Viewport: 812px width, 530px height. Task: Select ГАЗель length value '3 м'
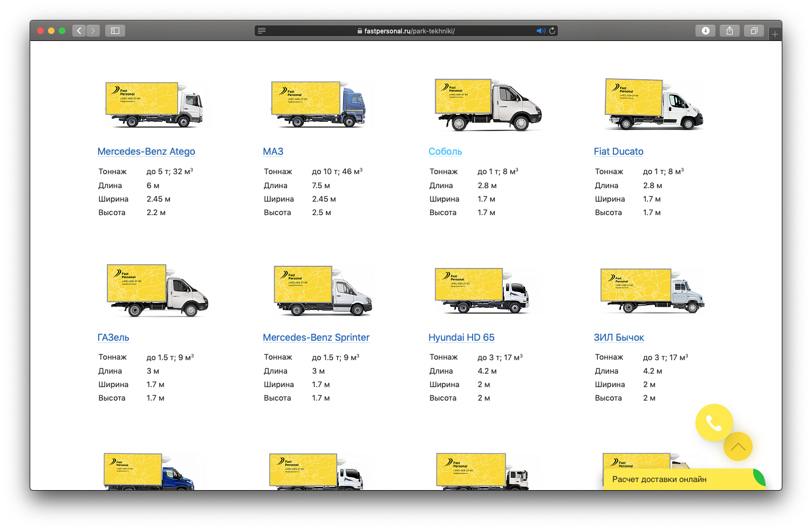pos(153,371)
